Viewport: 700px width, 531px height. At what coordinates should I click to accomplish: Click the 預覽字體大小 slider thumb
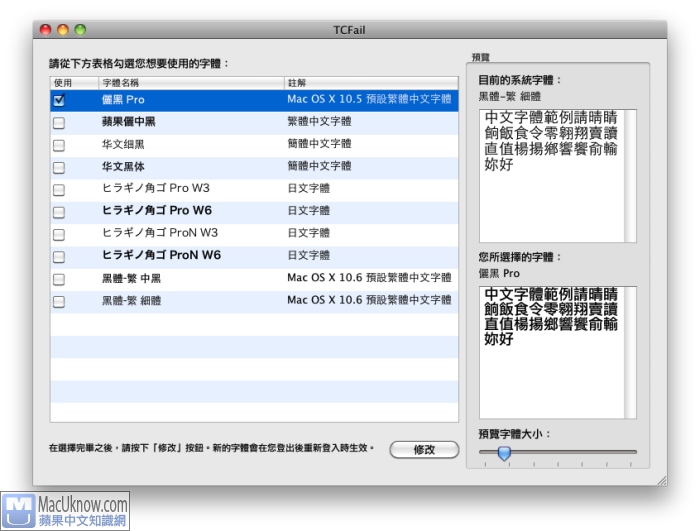coord(505,453)
